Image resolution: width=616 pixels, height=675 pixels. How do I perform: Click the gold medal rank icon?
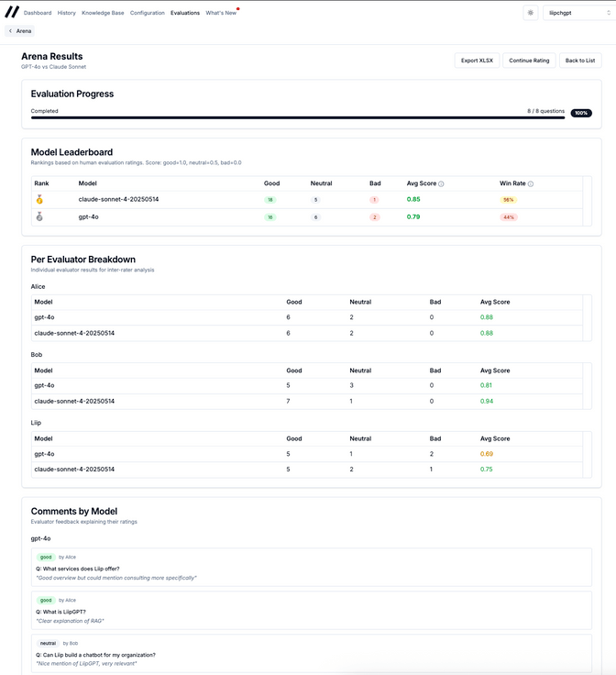coord(39,199)
